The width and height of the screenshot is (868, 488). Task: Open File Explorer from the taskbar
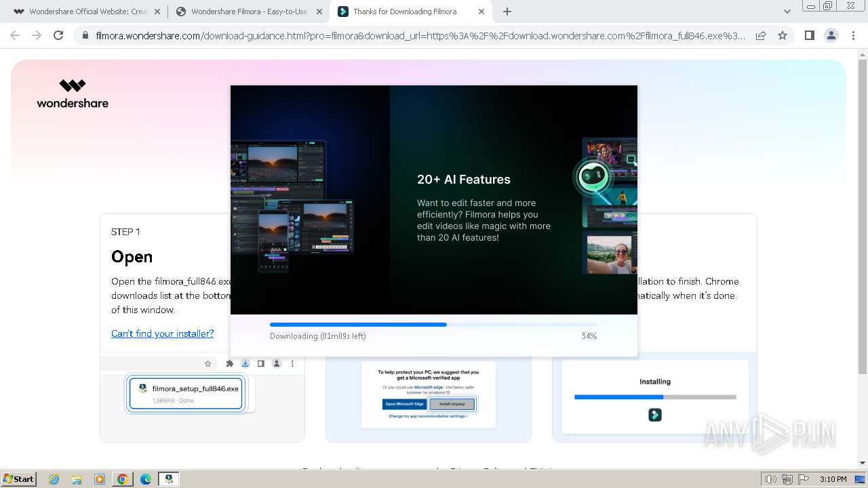(77, 479)
